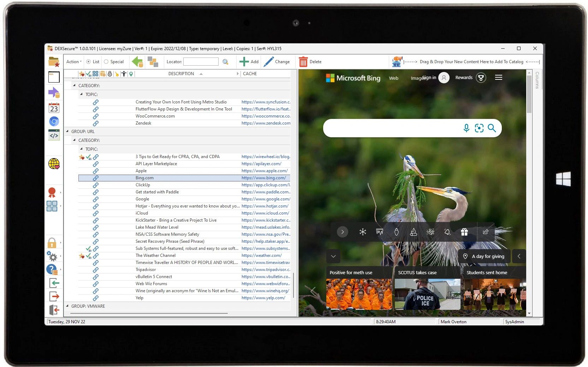Open the Bing hamburger menu
Screen dimensions: 588x367
coord(498,78)
